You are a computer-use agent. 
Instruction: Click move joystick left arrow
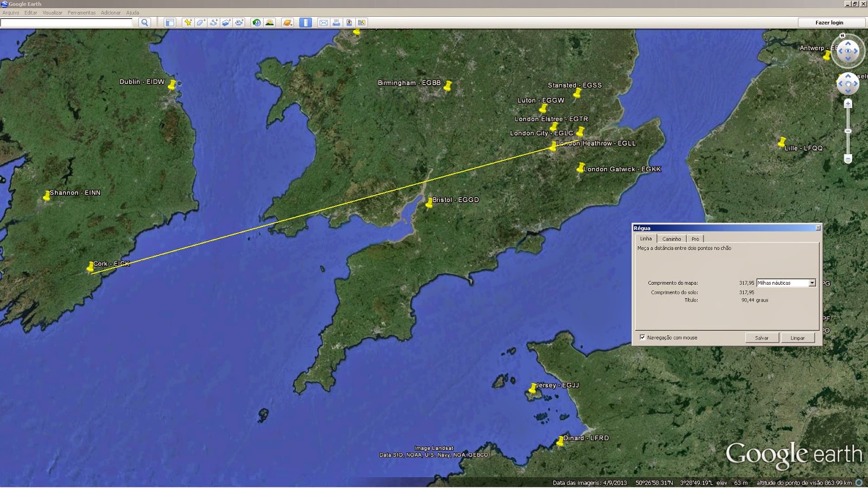[840, 84]
